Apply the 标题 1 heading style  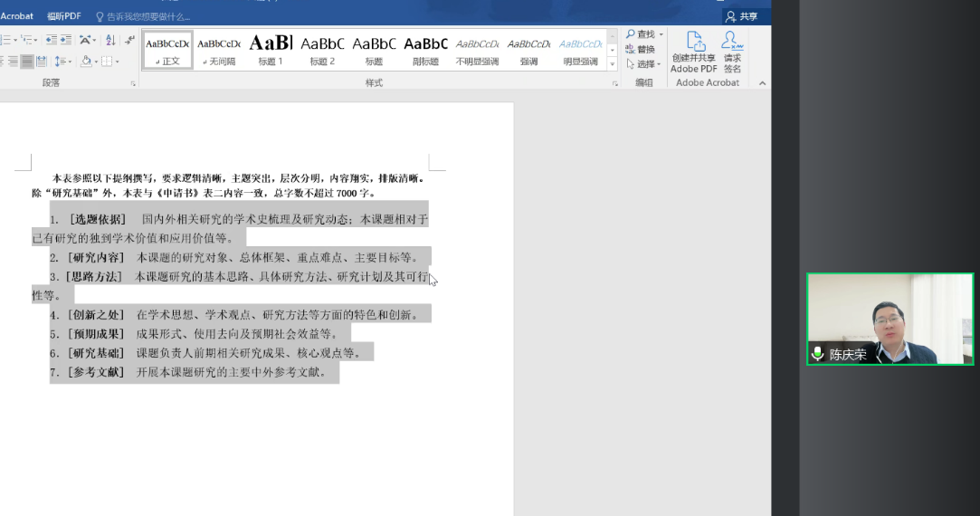(271, 50)
